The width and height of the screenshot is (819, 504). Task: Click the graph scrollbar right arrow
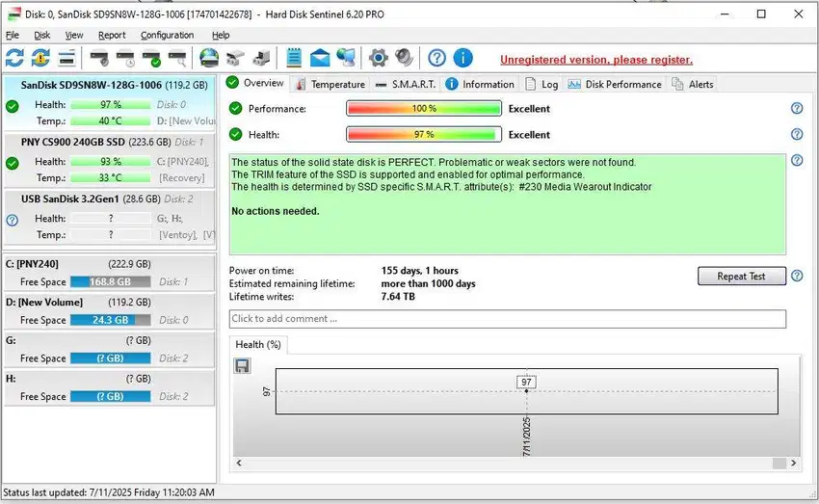coord(793,463)
